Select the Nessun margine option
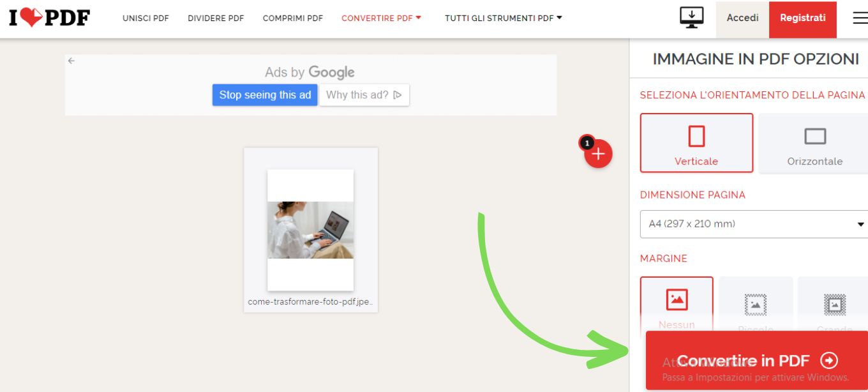This screenshot has height=392, width=868. 677,300
